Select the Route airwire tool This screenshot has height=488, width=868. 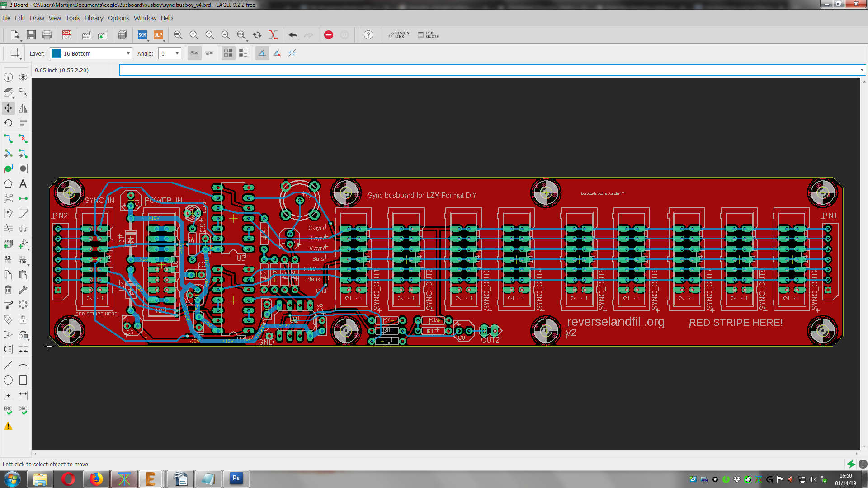pos(8,138)
